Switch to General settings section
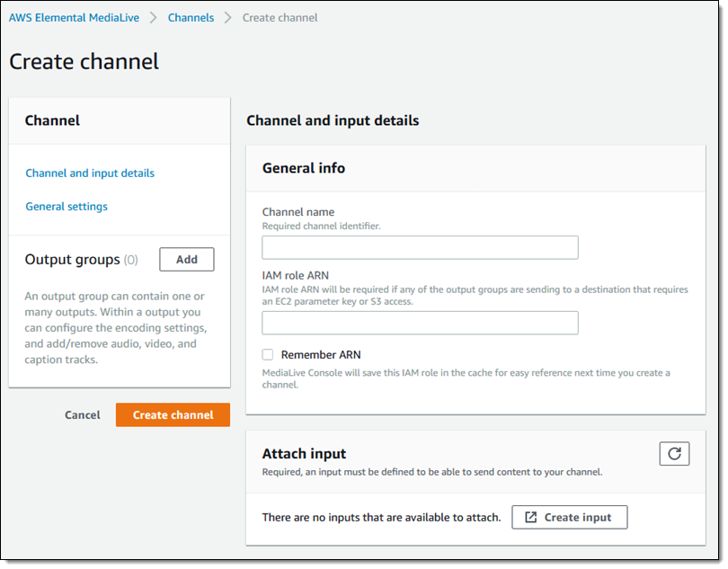 (67, 206)
